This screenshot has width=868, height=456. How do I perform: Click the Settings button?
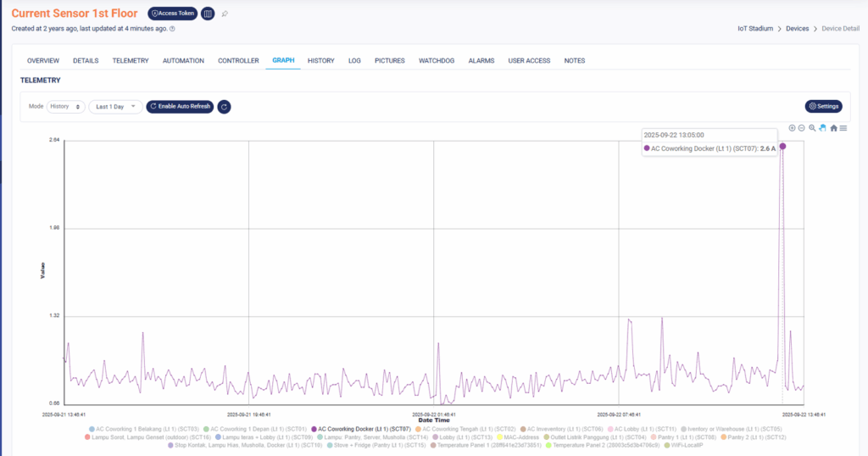coord(823,106)
